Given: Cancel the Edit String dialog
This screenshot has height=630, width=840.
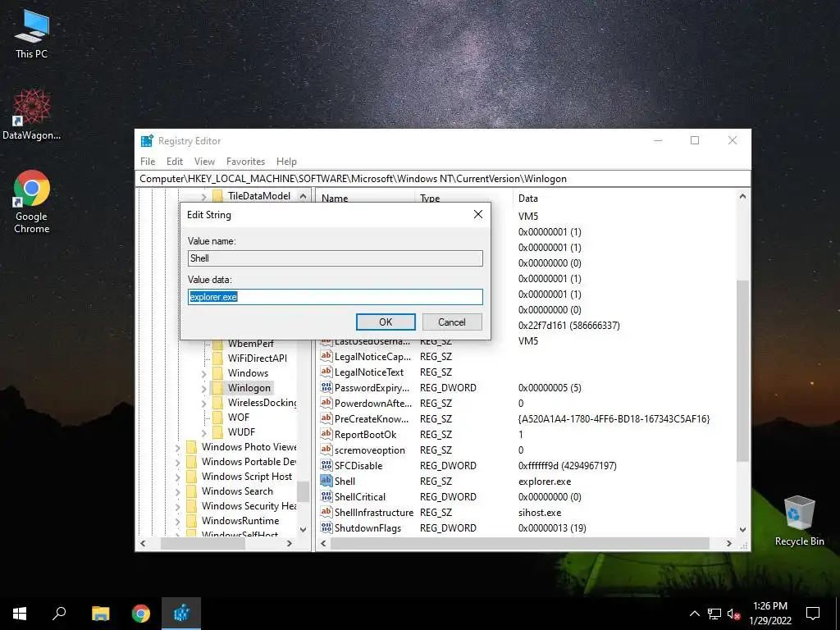Looking at the screenshot, I should (452, 322).
